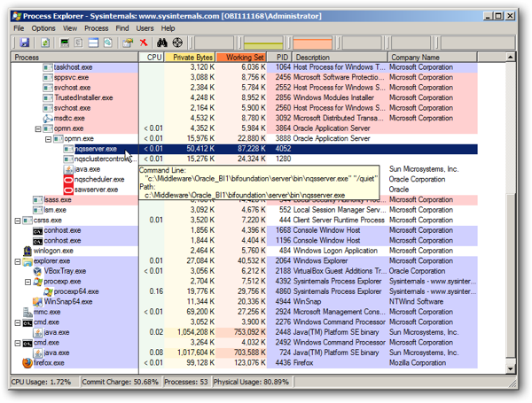Screen dimensions: 532x403
Task: Click the explorer.exe folder icon
Action: [x=27, y=261]
